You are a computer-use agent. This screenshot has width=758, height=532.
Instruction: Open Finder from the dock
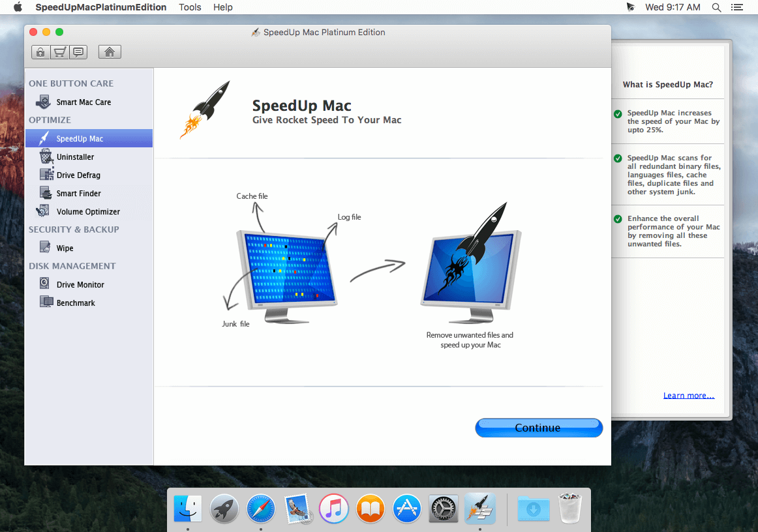tap(188, 509)
